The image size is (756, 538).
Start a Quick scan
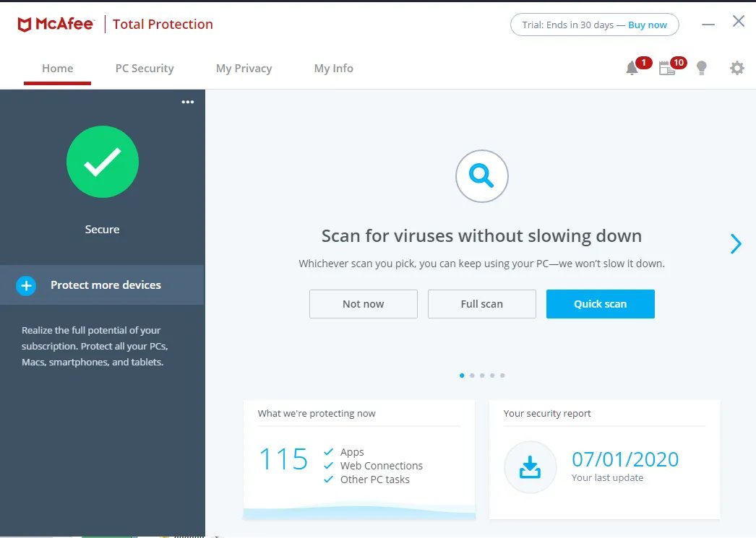pyautogui.click(x=600, y=304)
